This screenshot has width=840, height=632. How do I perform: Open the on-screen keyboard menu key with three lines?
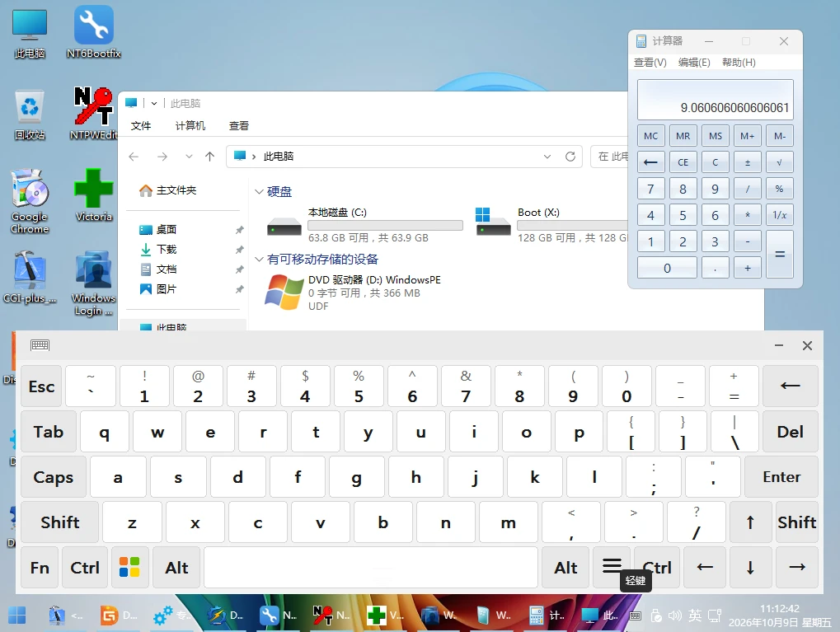[x=612, y=565]
